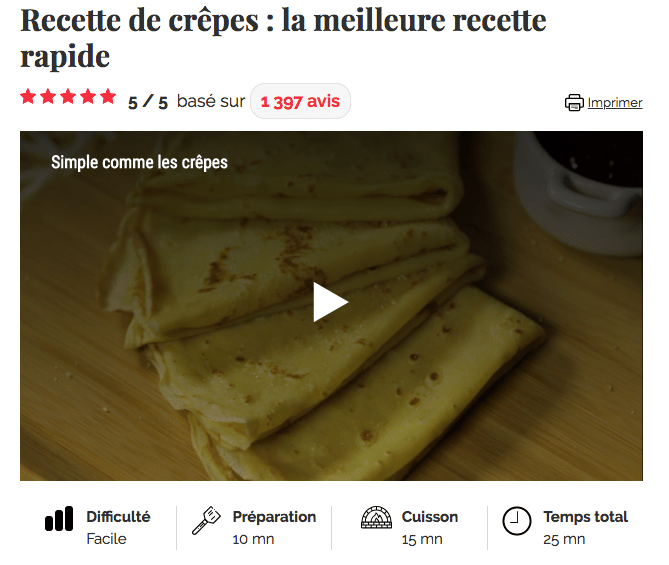Screen dimensions: 669x565
Task: Click the Préparation label
Action: pyautogui.click(x=274, y=516)
